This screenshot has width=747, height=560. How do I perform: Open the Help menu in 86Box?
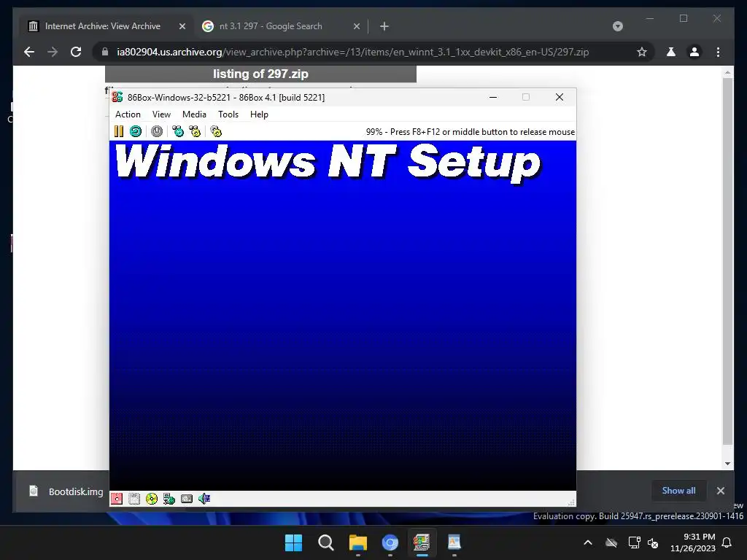(259, 114)
